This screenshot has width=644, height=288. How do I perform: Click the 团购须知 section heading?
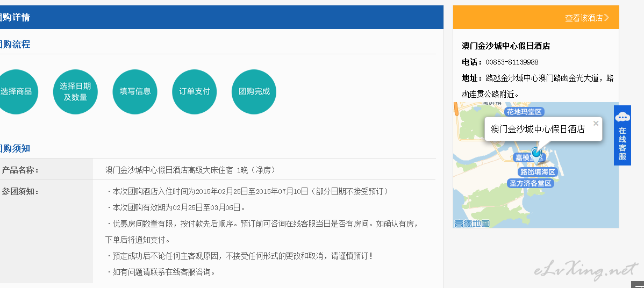coord(15,148)
